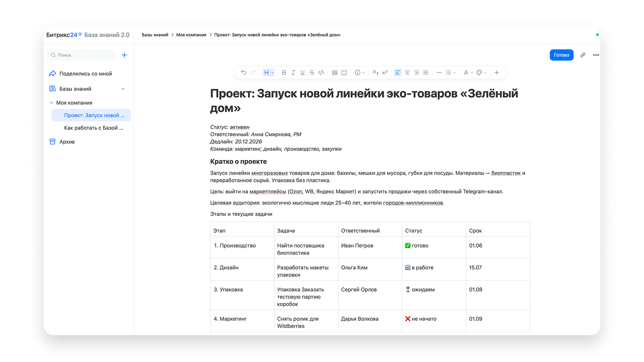
Task: Click the готово status cell
Action: click(434, 248)
